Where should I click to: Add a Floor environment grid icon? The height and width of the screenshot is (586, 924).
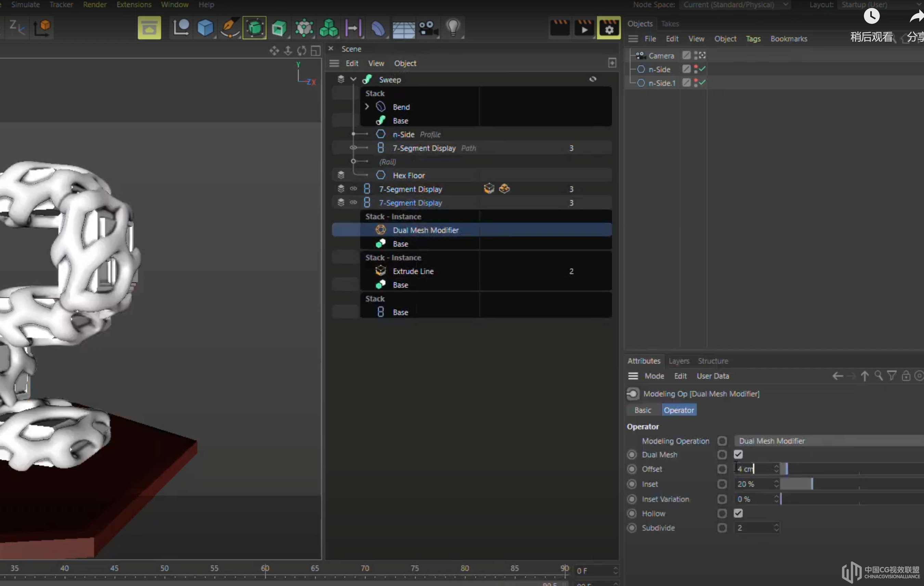(x=403, y=29)
